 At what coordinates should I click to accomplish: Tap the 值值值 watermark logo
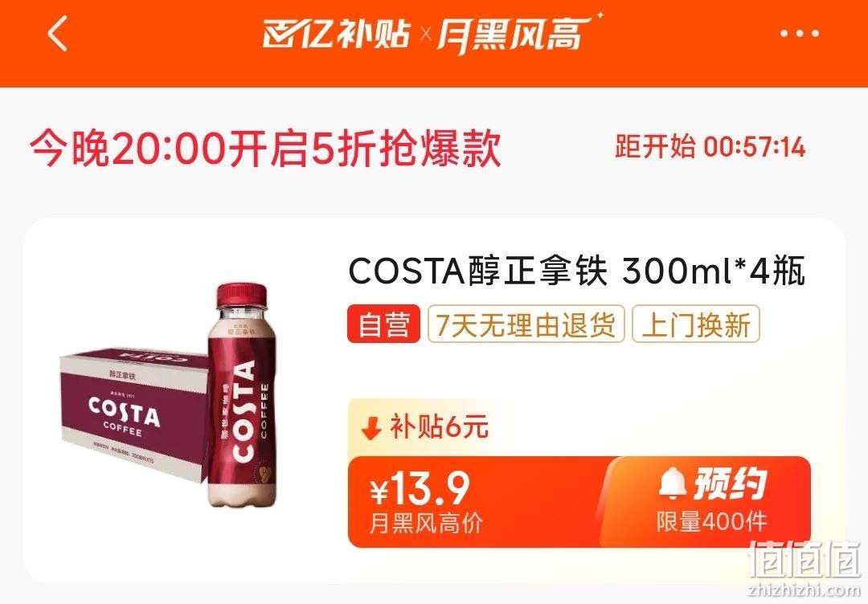point(805,561)
